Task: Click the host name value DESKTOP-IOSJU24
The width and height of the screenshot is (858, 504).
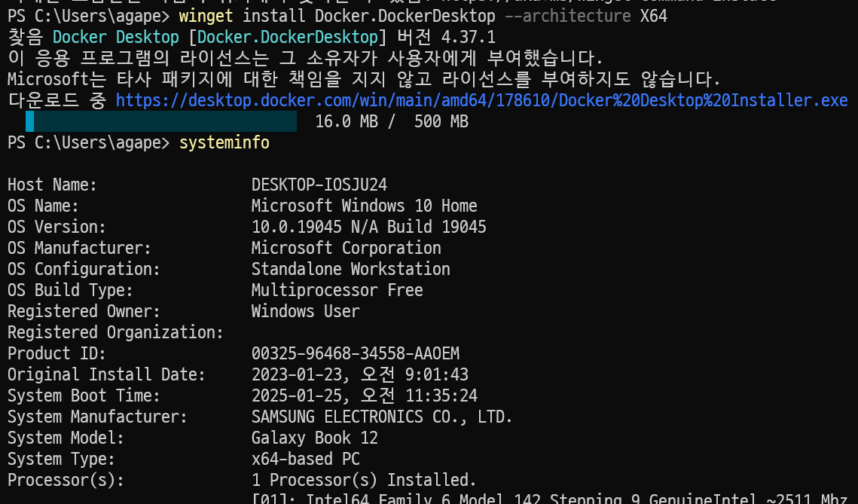Action: (x=319, y=185)
